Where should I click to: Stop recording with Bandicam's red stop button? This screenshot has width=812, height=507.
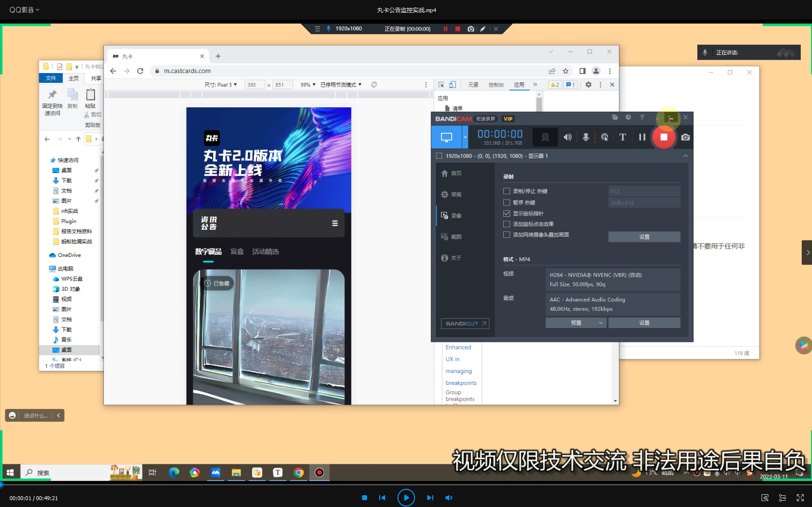(664, 137)
